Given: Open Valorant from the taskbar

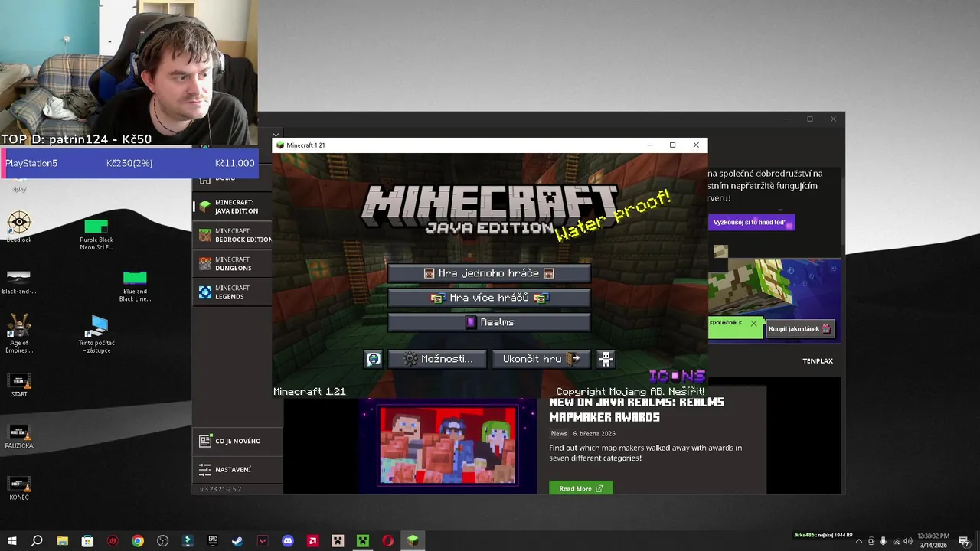Looking at the screenshot, I should 263,541.
